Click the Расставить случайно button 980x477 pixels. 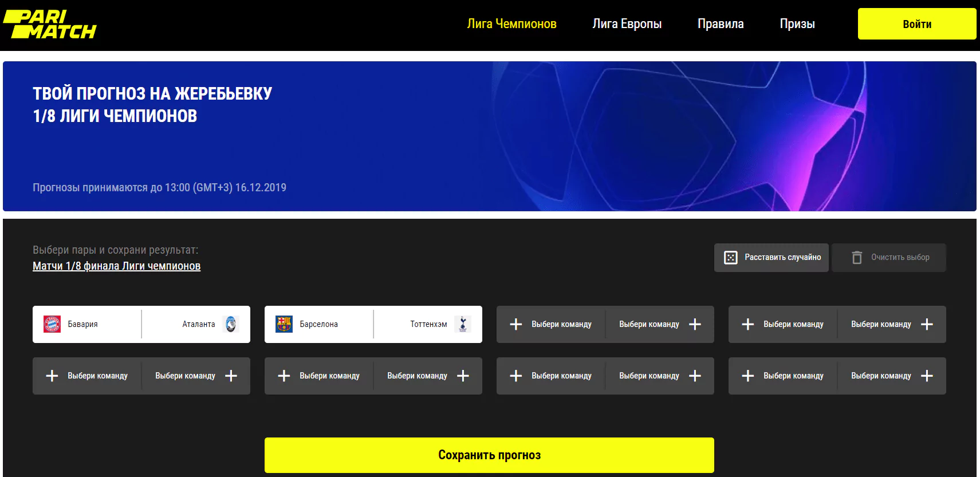pyautogui.click(x=772, y=258)
